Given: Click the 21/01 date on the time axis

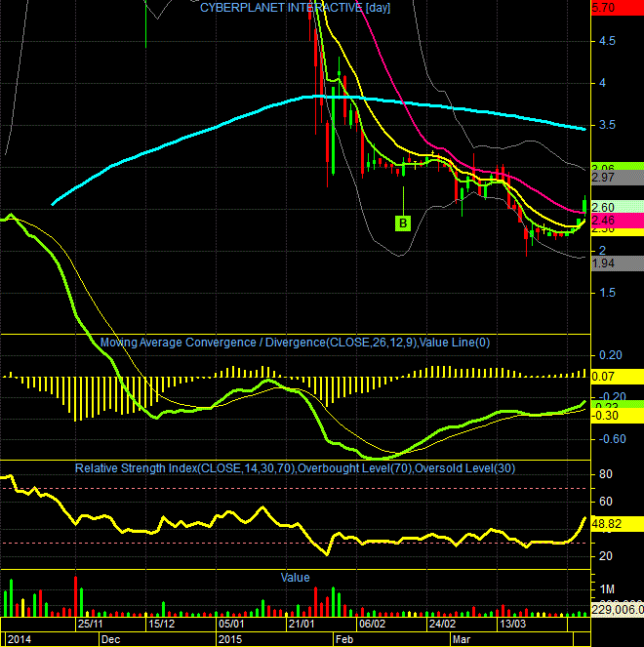Looking at the screenshot, I should 302,624.
